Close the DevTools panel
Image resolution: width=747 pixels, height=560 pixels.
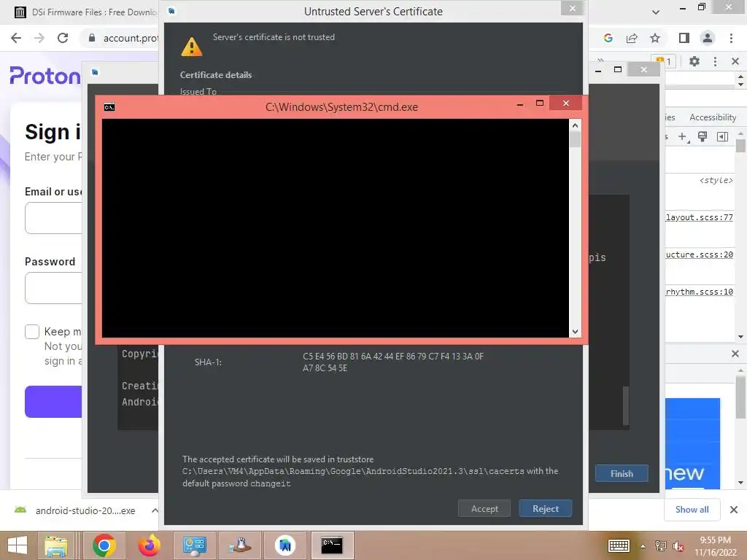point(735,61)
